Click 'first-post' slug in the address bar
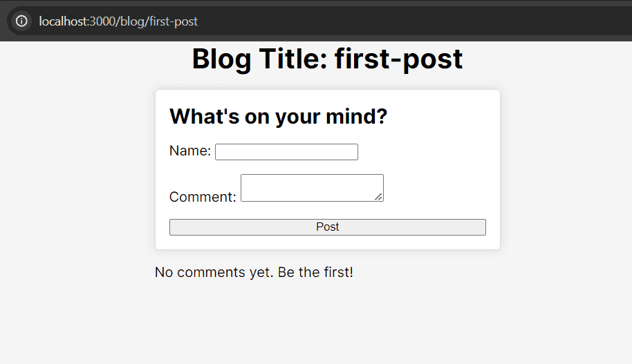 173,21
